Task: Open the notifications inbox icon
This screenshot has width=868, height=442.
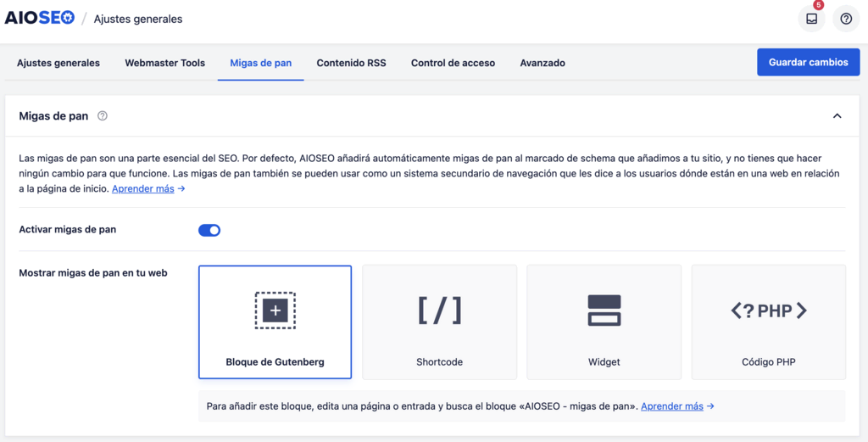Action: coord(811,19)
